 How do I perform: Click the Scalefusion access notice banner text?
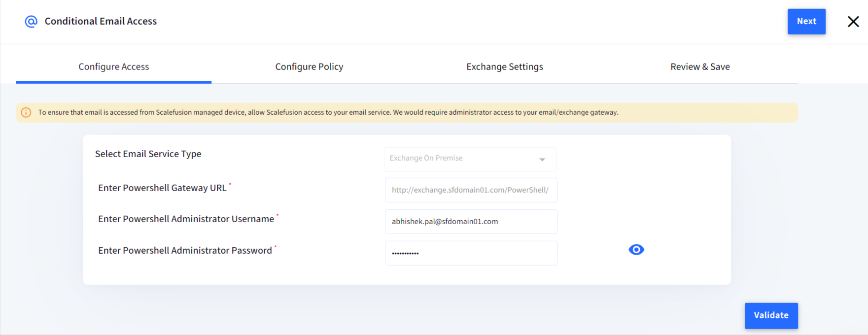coord(328,112)
